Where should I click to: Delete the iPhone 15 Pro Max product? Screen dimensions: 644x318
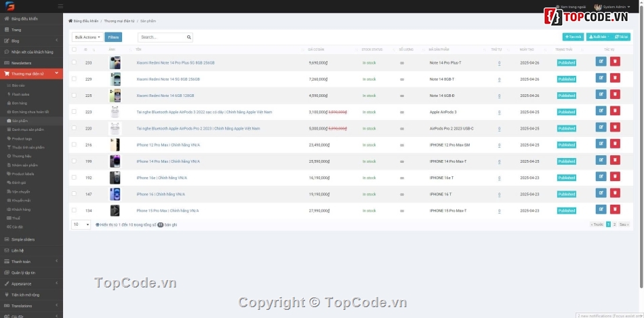615,210
